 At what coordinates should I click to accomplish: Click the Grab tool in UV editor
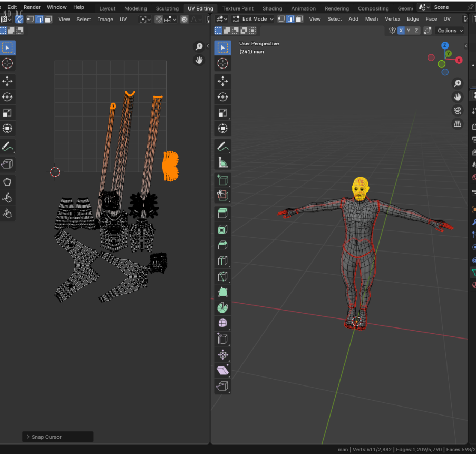click(x=7, y=182)
